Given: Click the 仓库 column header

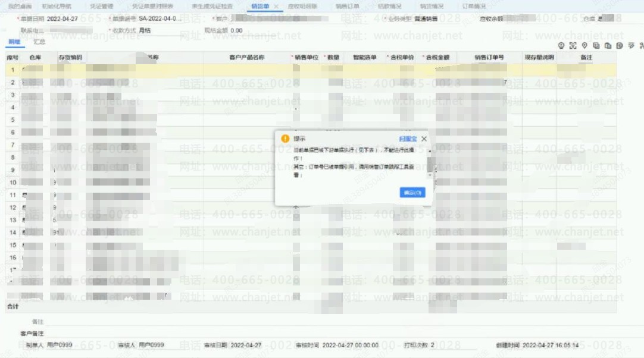Looking at the screenshot, I should point(35,58).
